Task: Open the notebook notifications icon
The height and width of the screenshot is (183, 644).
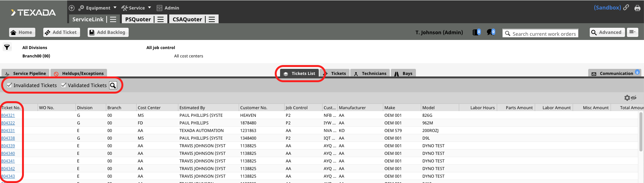Action: point(476,32)
